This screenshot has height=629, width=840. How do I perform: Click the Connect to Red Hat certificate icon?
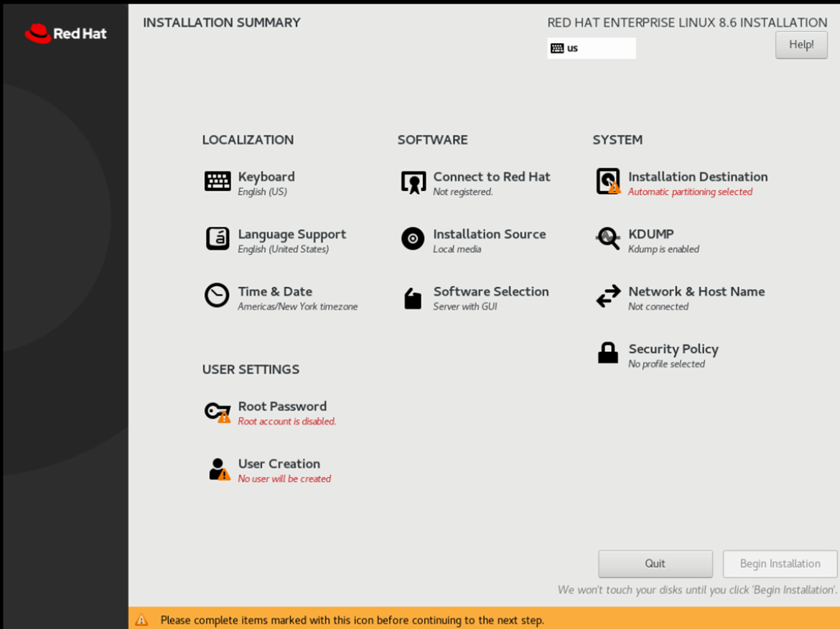pyautogui.click(x=413, y=182)
